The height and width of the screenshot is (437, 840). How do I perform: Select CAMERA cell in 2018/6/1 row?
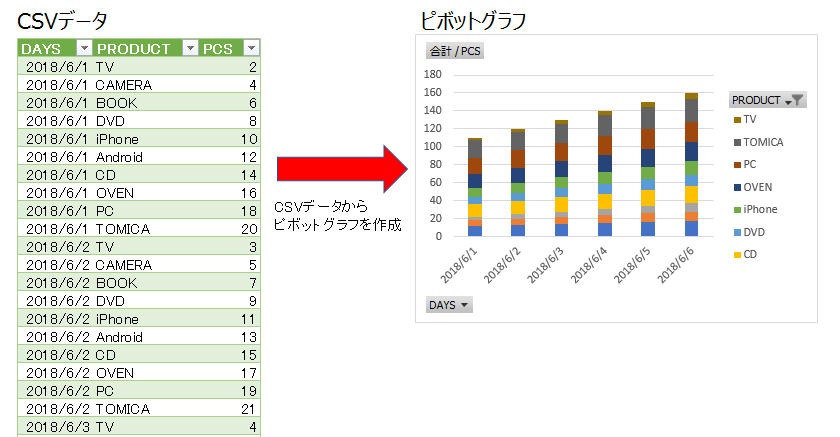tap(146, 85)
